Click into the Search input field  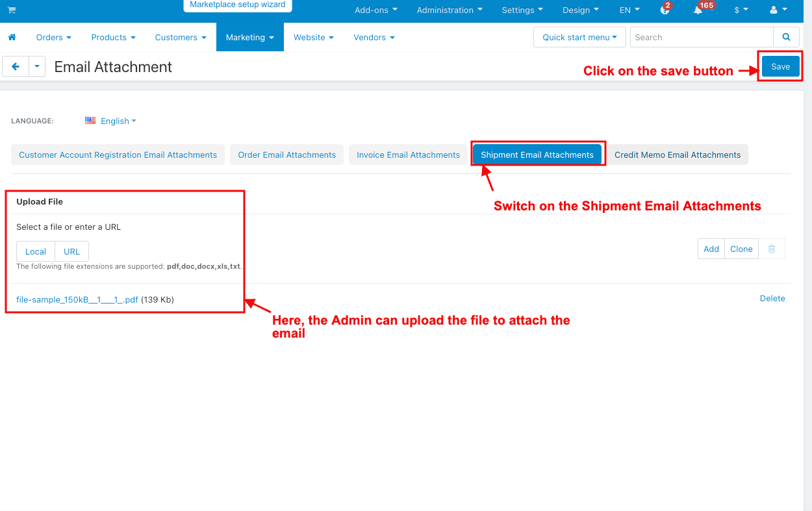click(702, 38)
